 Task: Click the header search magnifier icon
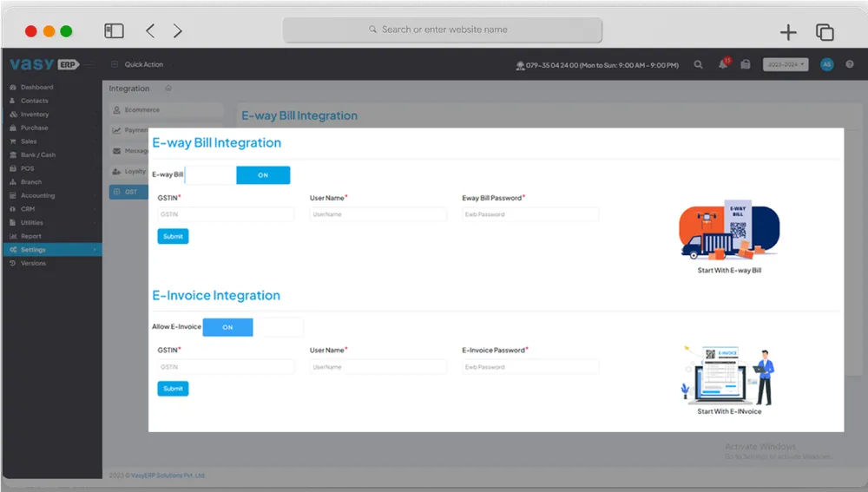click(699, 65)
